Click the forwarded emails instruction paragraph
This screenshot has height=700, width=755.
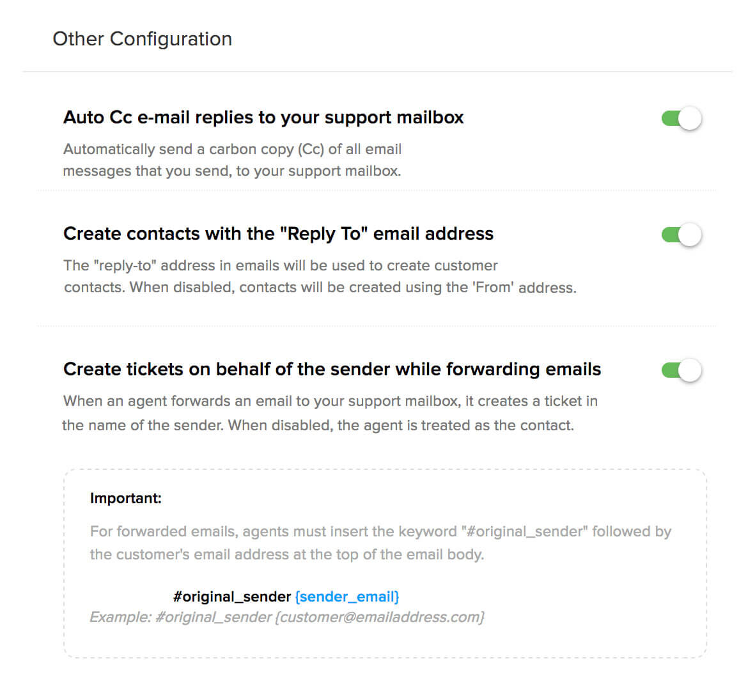[x=380, y=532]
